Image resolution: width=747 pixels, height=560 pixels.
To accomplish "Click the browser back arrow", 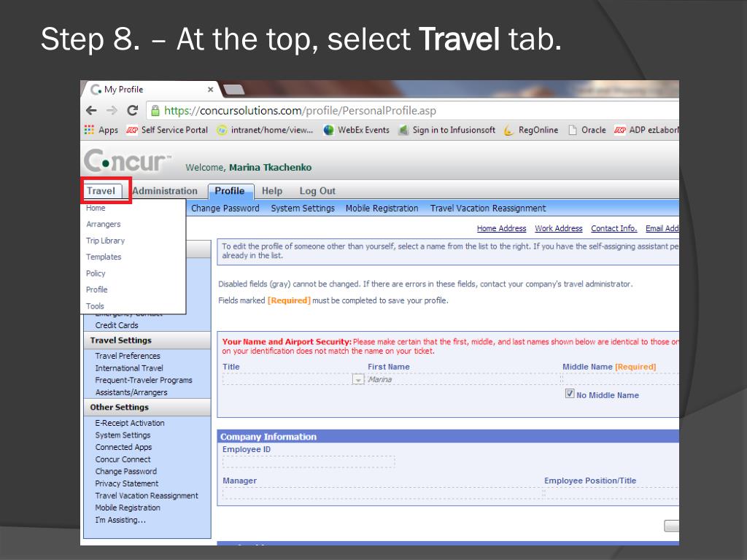I will 91,111.
